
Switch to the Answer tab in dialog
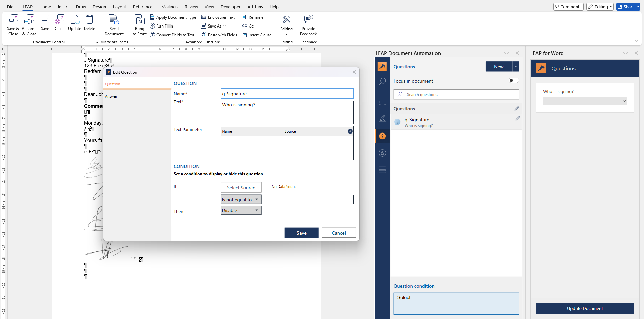click(x=111, y=96)
